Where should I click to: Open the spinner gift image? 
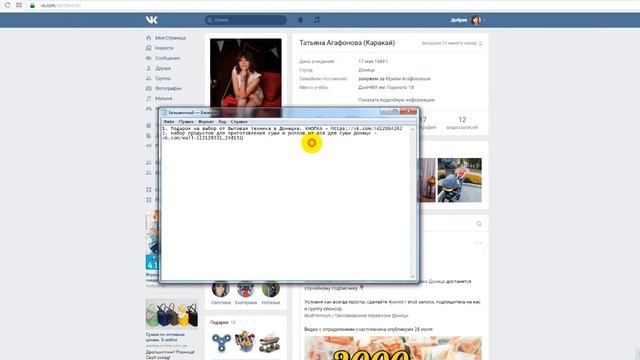coord(221,342)
